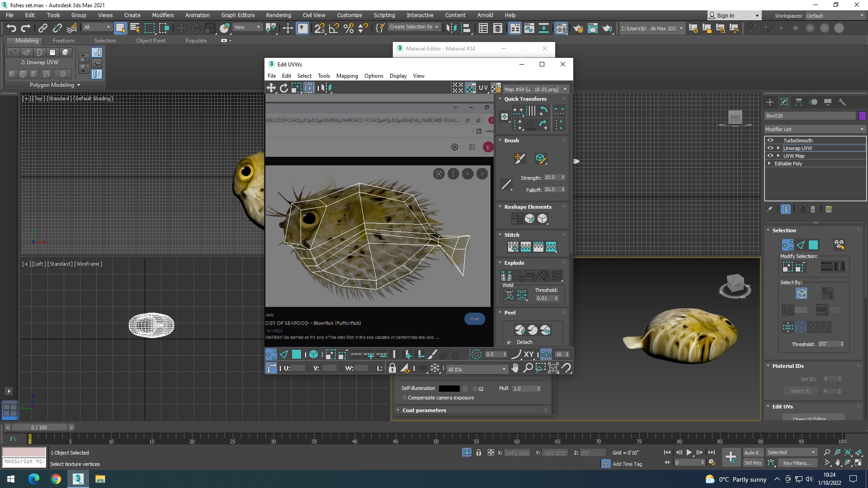Click the Quick Peel icon
The height and width of the screenshot is (488, 868).
pos(520,330)
